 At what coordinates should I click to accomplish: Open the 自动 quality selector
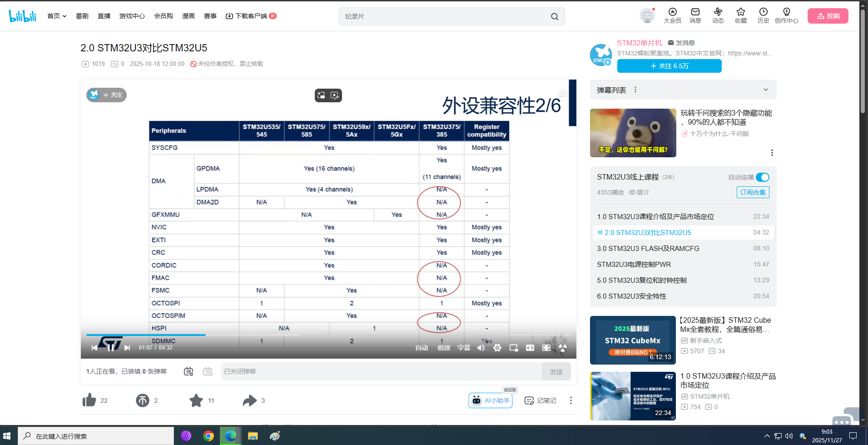pos(422,348)
